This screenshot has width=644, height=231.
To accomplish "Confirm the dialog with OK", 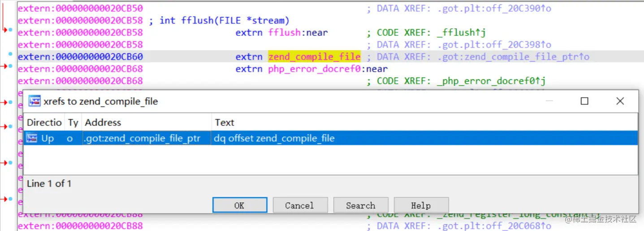I will 239,205.
